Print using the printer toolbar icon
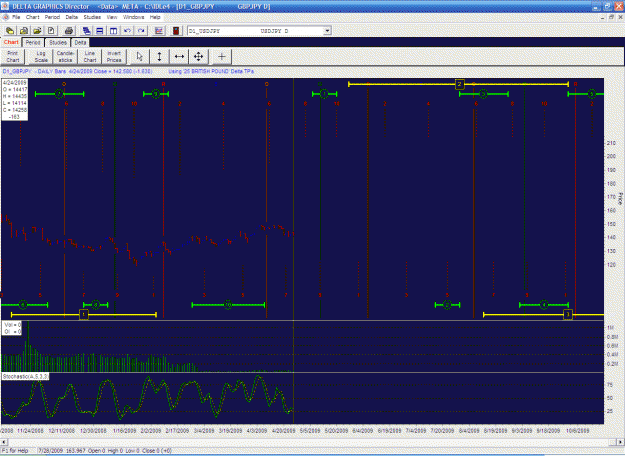Image resolution: width=625 pixels, height=456 pixels. [69, 31]
